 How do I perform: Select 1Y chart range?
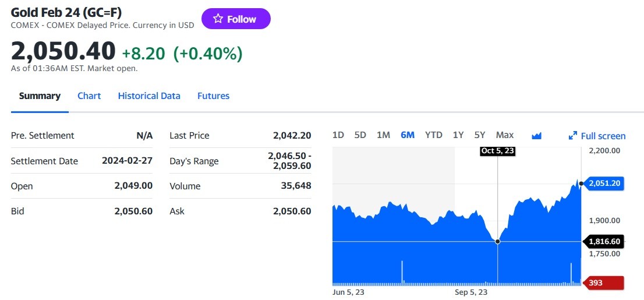[x=458, y=135]
